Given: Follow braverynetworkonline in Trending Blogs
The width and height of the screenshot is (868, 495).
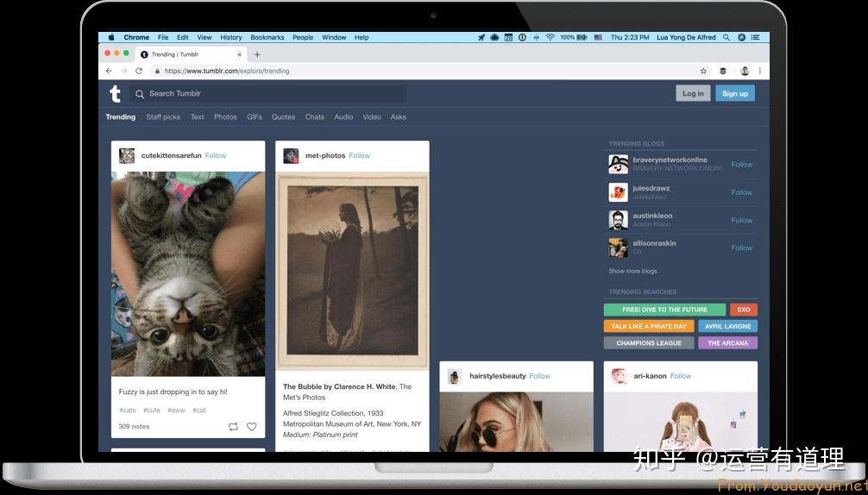Looking at the screenshot, I should 742,164.
